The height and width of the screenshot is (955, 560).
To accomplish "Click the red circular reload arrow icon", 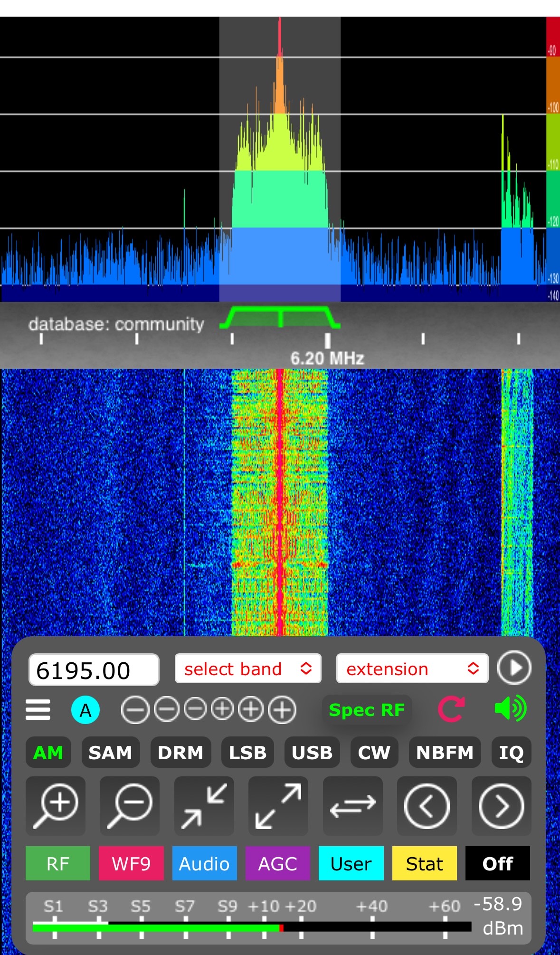I will coord(451,710).
